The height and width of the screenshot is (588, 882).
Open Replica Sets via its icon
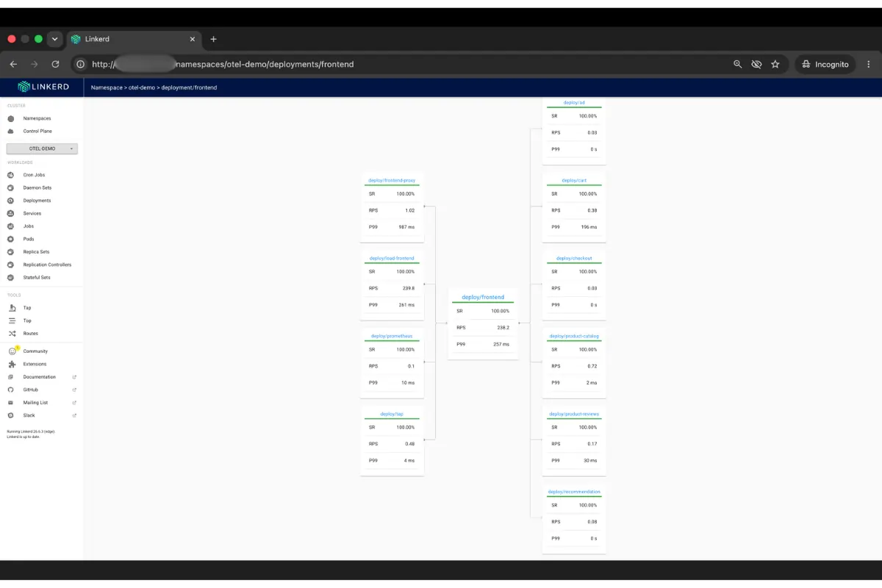pyautogui.click(x=11, y=251)
